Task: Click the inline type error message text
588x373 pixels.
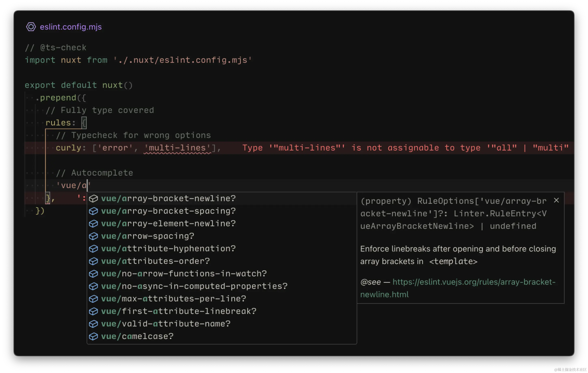Action: [x=405, y=148]
